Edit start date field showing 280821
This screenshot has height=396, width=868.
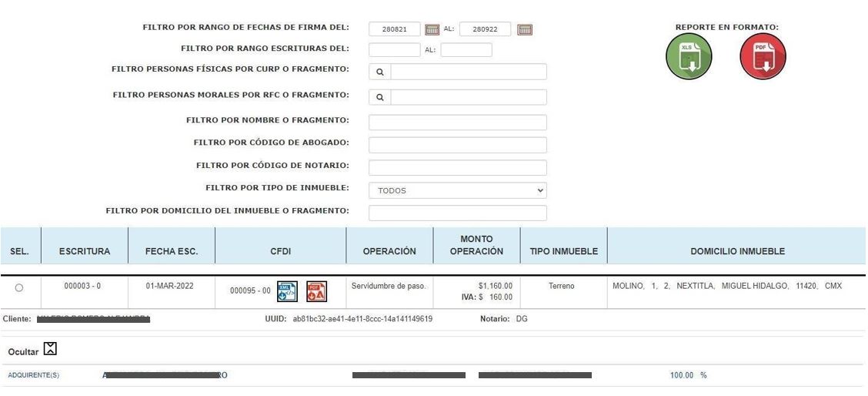pos(395,29)
